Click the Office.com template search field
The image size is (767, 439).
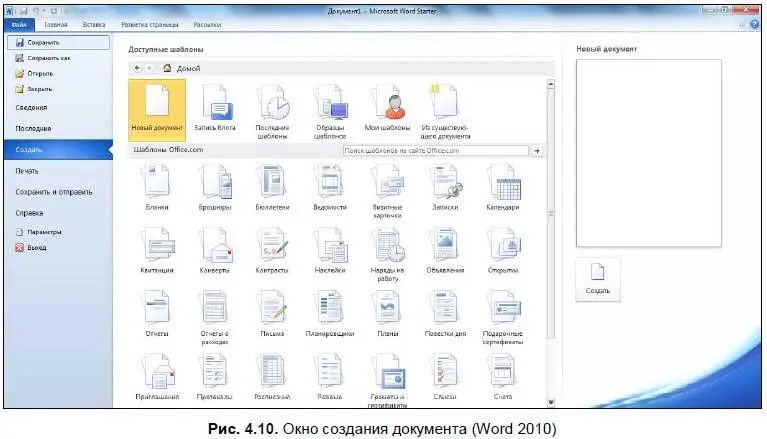(x=434, y=150)
